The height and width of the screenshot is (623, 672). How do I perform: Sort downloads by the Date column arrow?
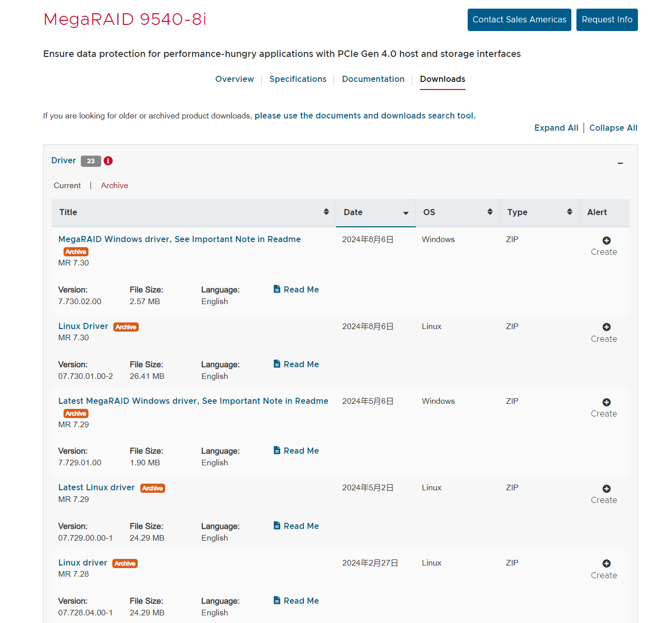(406, 213)
